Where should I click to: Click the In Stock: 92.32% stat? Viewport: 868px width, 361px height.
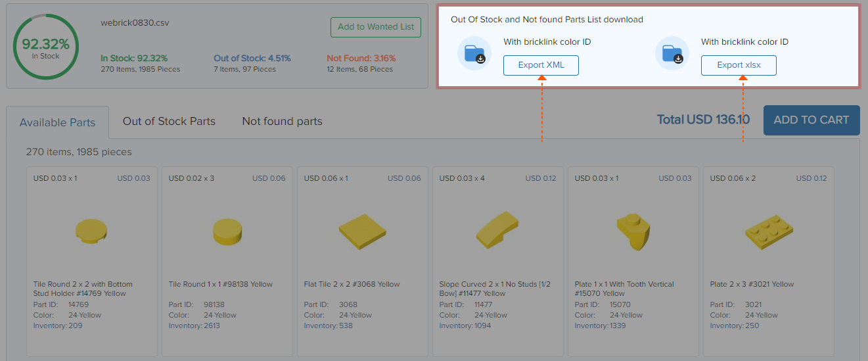134,59
